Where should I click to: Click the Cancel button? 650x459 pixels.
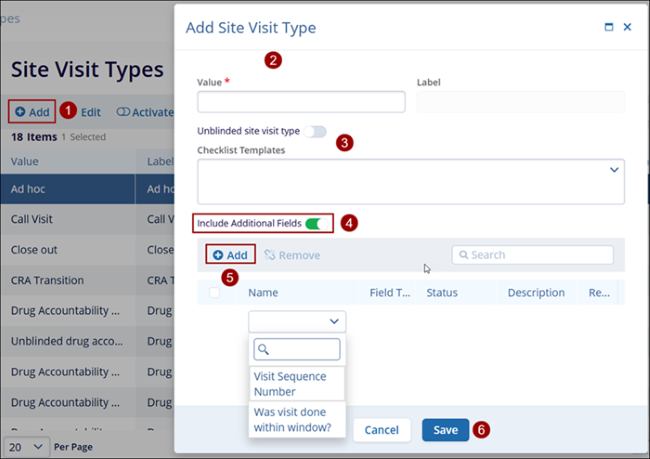381,430
